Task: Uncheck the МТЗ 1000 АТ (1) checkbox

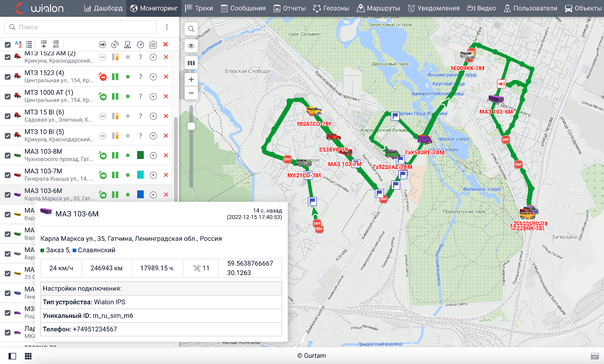Action: (x=8, y=96)
